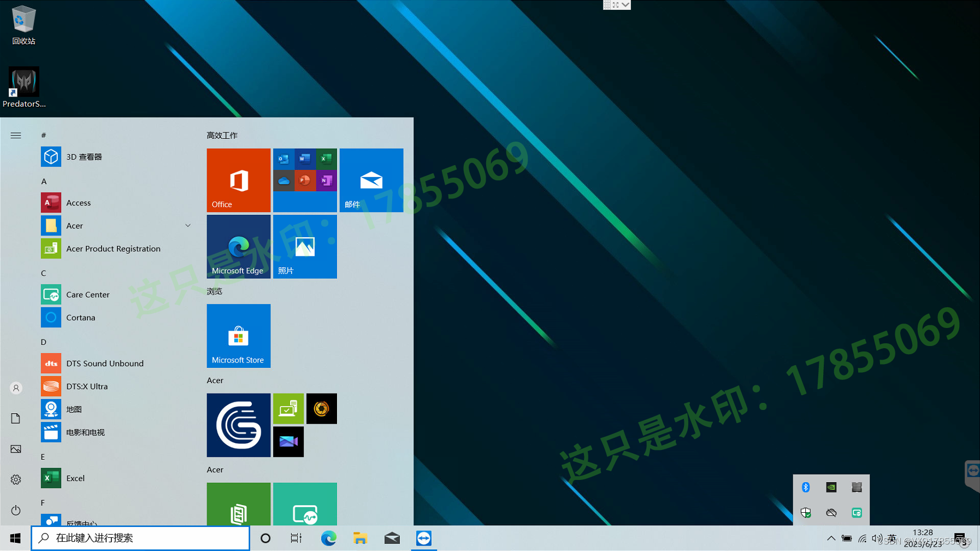980x551 pixels.
Task: Open the Microsoft Edge tile
Action: coord(239,247)
